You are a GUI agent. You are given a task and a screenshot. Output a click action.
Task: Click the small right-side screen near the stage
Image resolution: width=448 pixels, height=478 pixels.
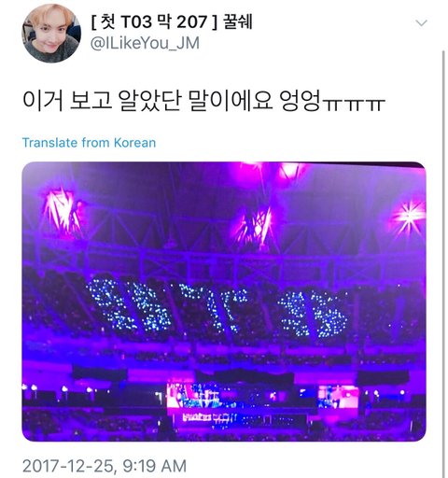coord(338,397)
